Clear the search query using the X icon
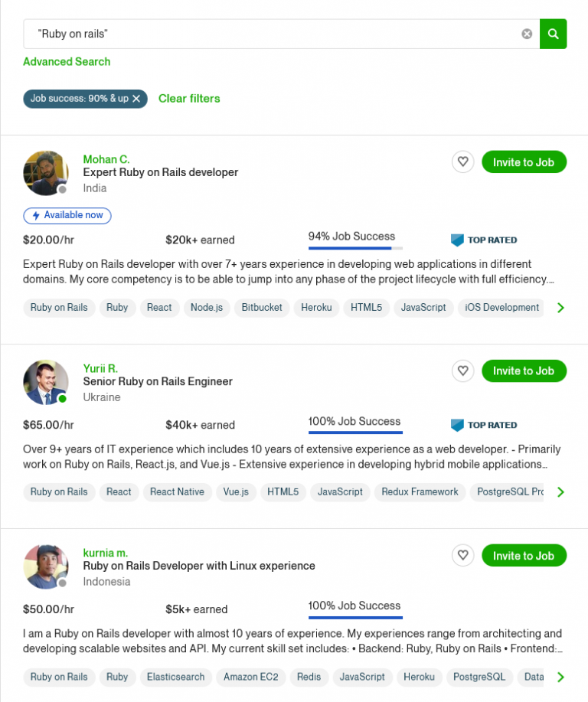 (527, 34)
